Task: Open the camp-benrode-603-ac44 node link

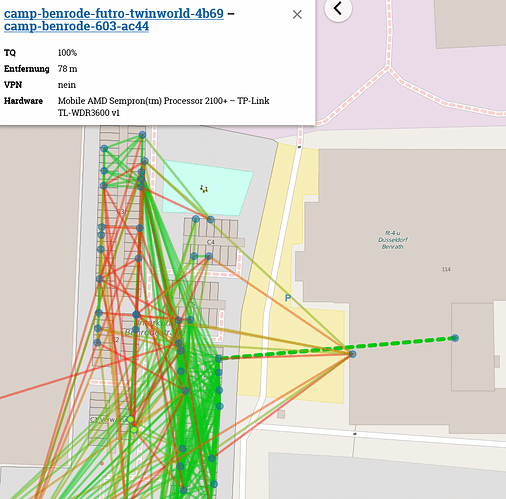Action: (76, 26)
